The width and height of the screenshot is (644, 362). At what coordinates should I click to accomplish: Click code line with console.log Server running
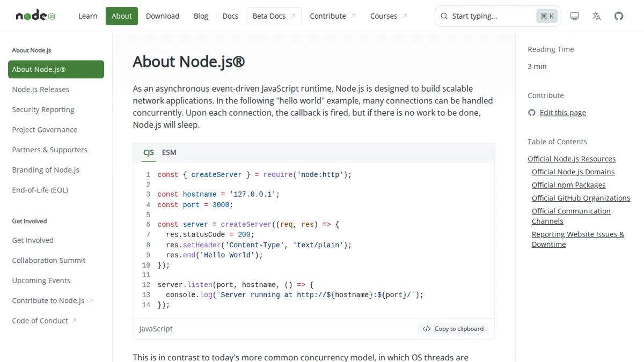295,295
